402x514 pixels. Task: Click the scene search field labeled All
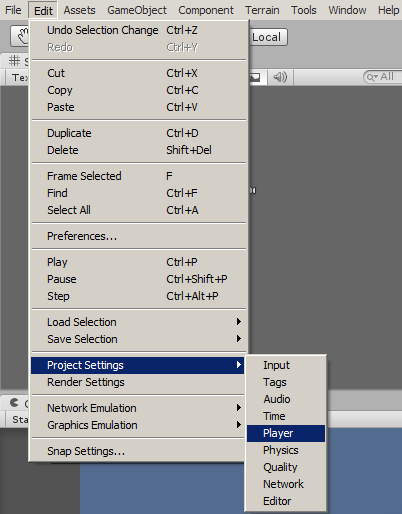pos(383,77)
